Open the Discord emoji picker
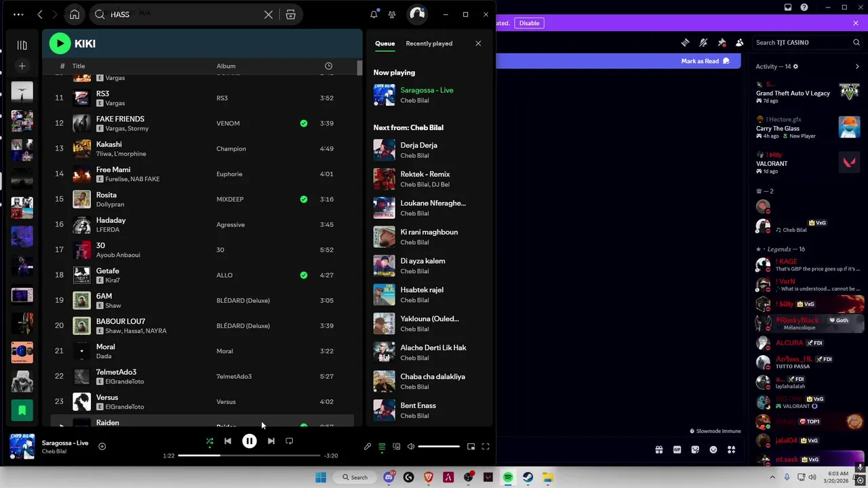Viewport: 868px width, 488px height. 713,449
